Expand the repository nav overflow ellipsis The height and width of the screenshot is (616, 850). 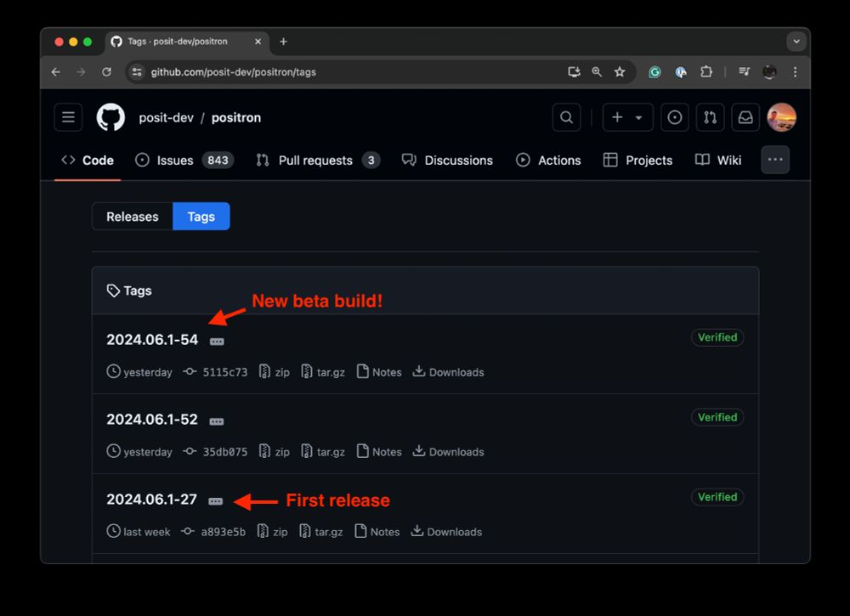[775, 160]
